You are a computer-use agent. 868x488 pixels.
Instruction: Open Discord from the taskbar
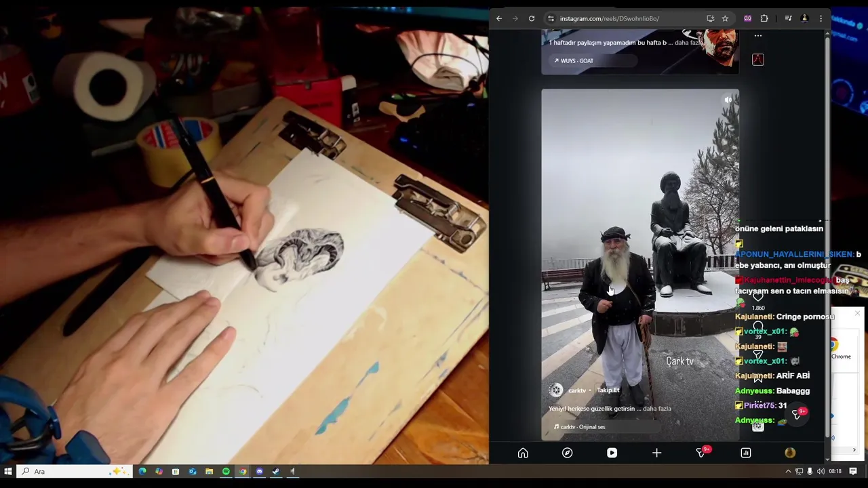[x=259, y=471]
